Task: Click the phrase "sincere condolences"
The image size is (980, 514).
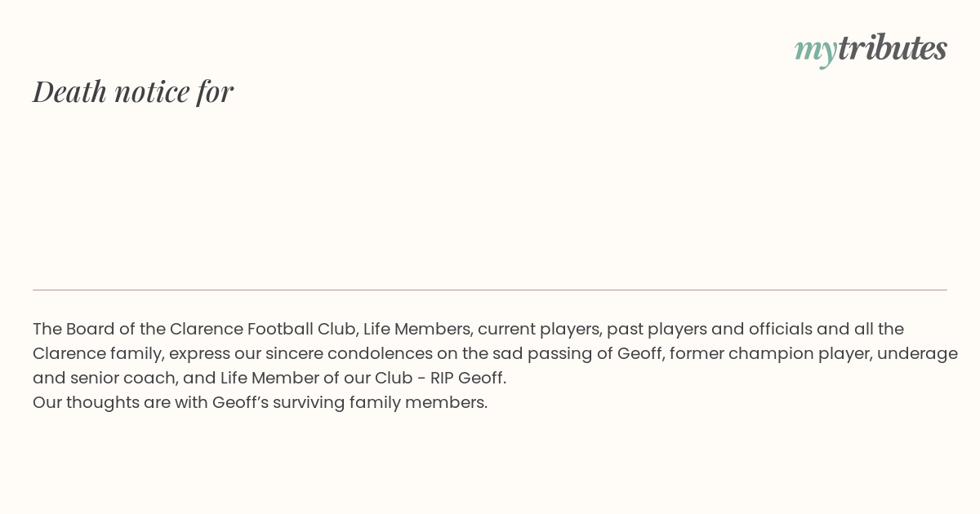Action: click(347, 353)
